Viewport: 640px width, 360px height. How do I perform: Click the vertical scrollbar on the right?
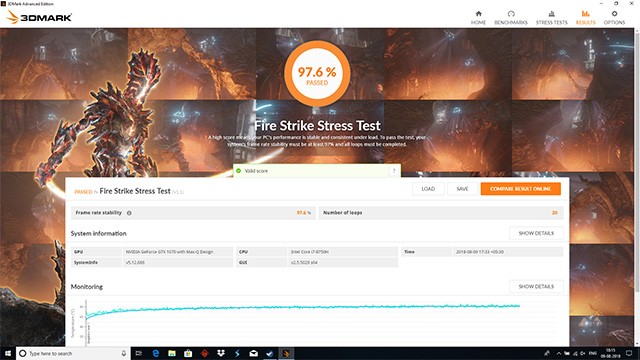click(x=637, y=163)
